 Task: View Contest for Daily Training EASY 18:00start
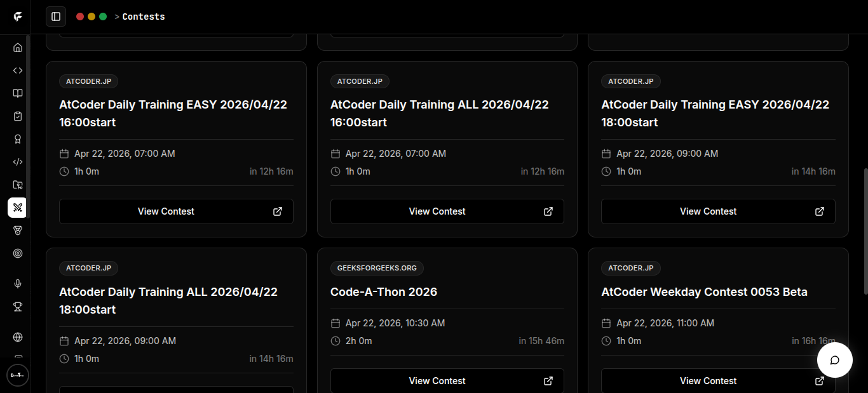tap(718, 211)
